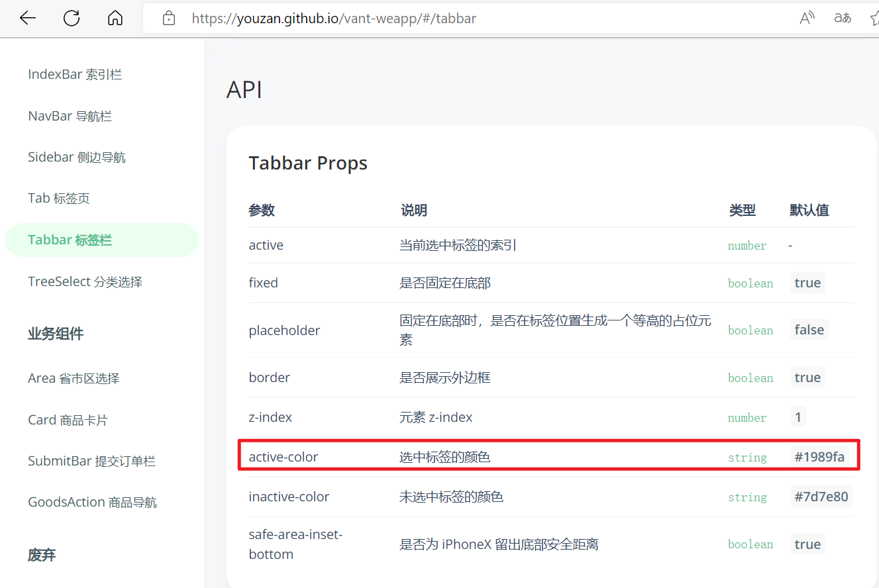Click the safe-area-inset-bottom parameter cell
Viewport: 879px width, 588px height.
296,544
